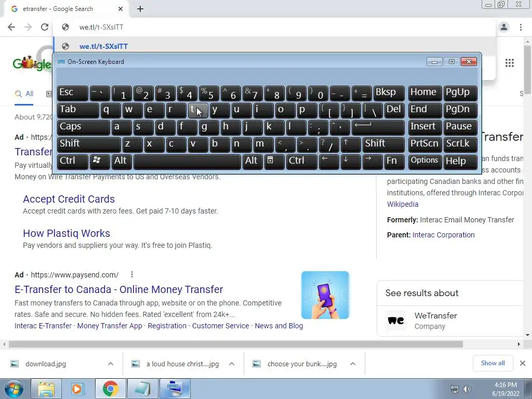
Task: Open the Chrome profile avatar icon
Action: 504,27
